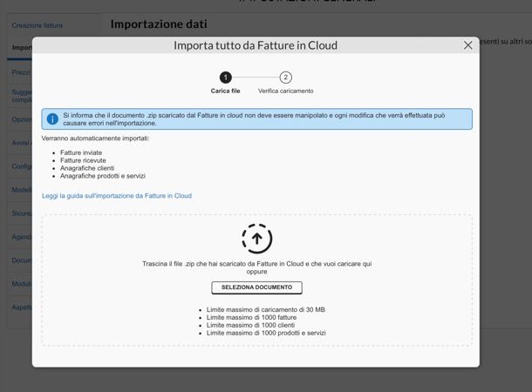This screenshot has height=392, width=532.
Task: Open the guide link about importing from Fatture in Cloud
Action: [117, 196]
